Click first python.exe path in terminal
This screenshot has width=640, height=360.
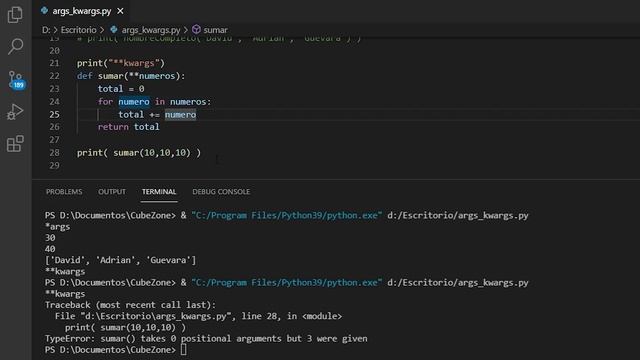point(287,216)
